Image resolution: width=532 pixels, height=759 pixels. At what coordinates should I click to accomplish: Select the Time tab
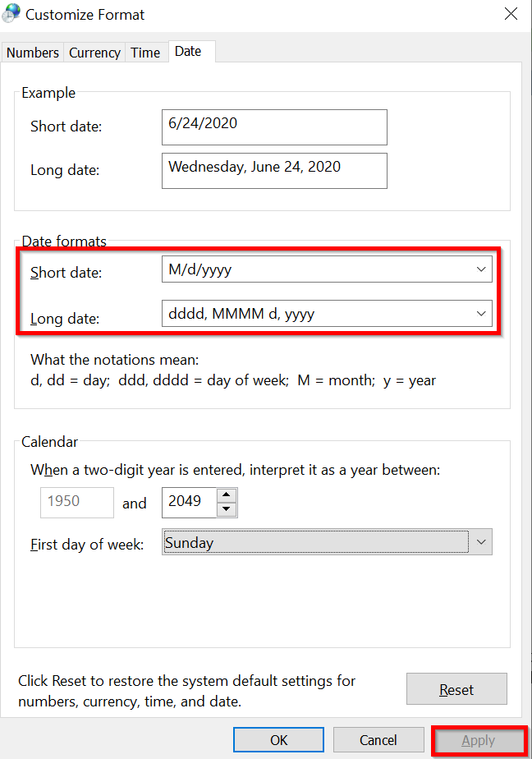(x=145, y=53)
